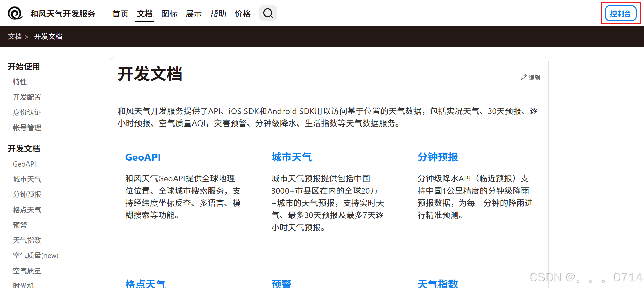This screenshot has height=288, width=644.
Task: Click the 格点天气 card heading link
Action: coord(146,283)
